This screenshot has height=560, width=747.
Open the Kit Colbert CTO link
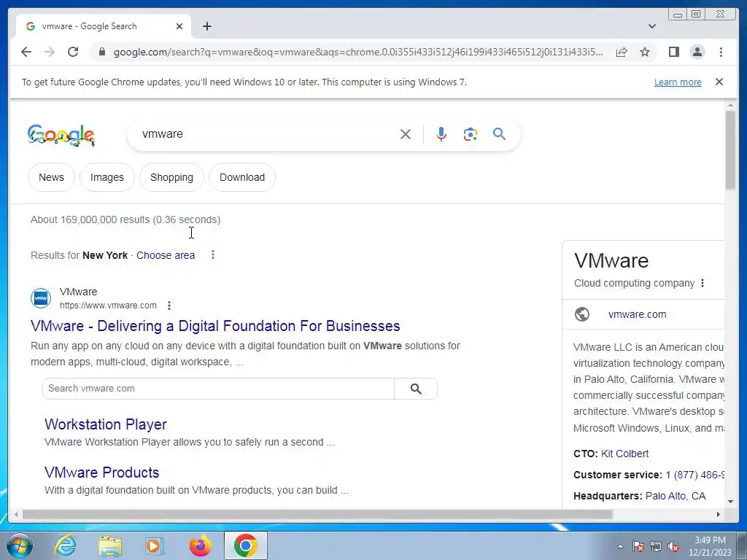click(x=624, y=454)
